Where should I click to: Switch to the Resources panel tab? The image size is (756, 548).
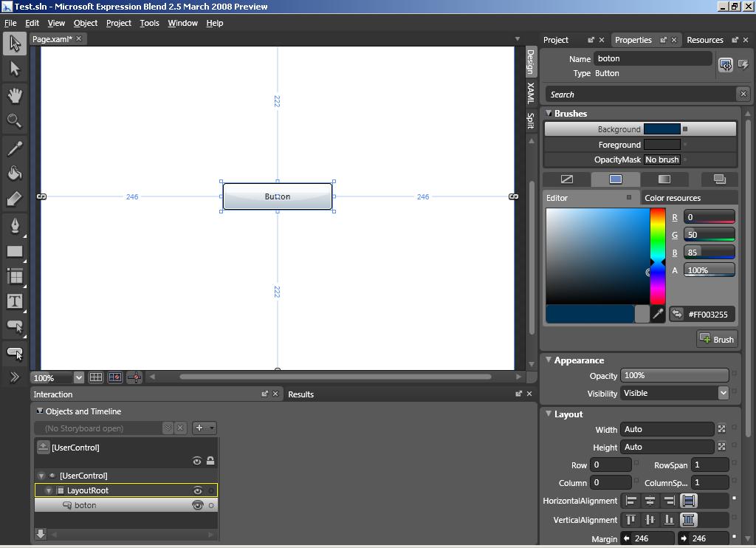[x=705, y=40]
